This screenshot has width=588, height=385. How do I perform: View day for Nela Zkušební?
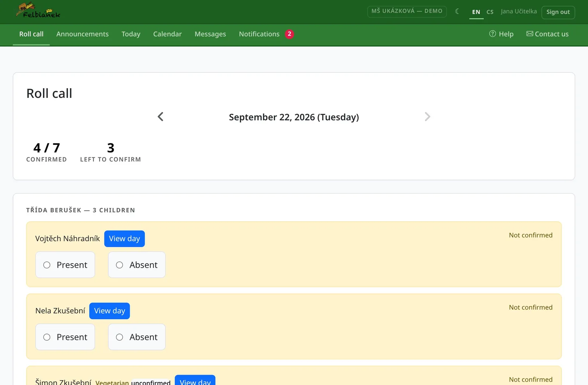pyautogui.click(x=110, y=311)
